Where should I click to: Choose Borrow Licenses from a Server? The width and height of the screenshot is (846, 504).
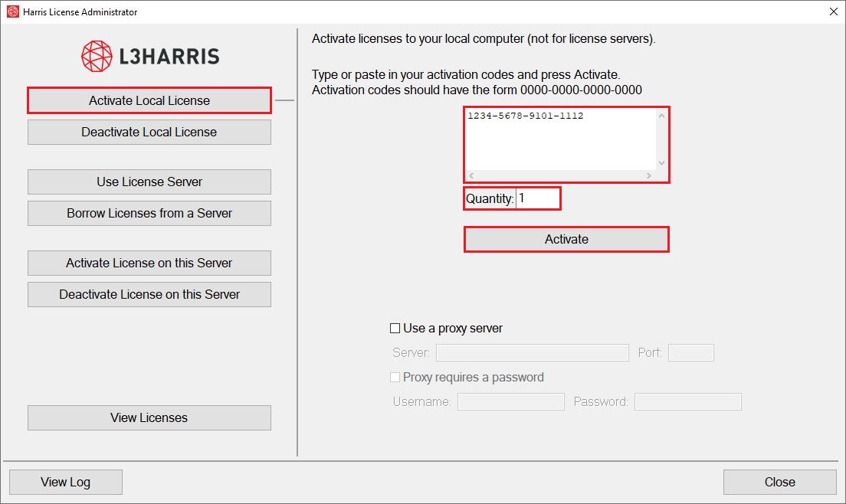(x=149, y=213)
